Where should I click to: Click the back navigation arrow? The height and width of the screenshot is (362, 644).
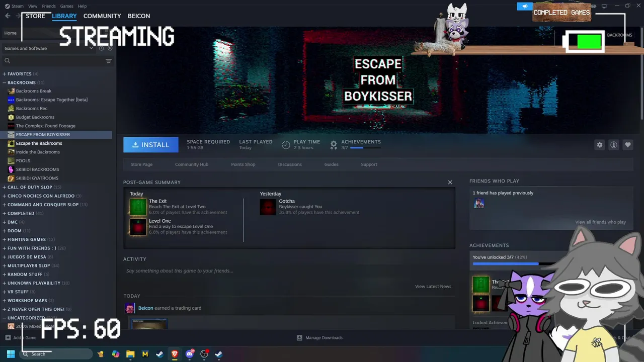8,16
